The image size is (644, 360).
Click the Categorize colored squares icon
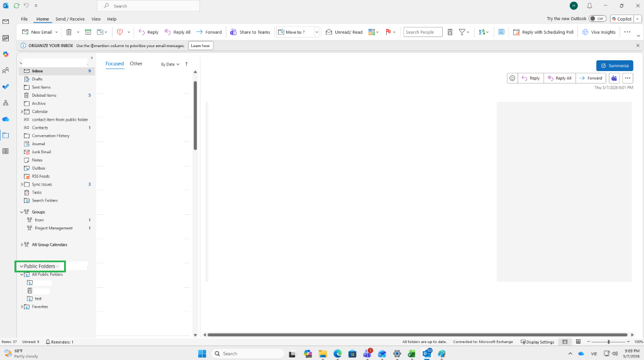[372, 32]
